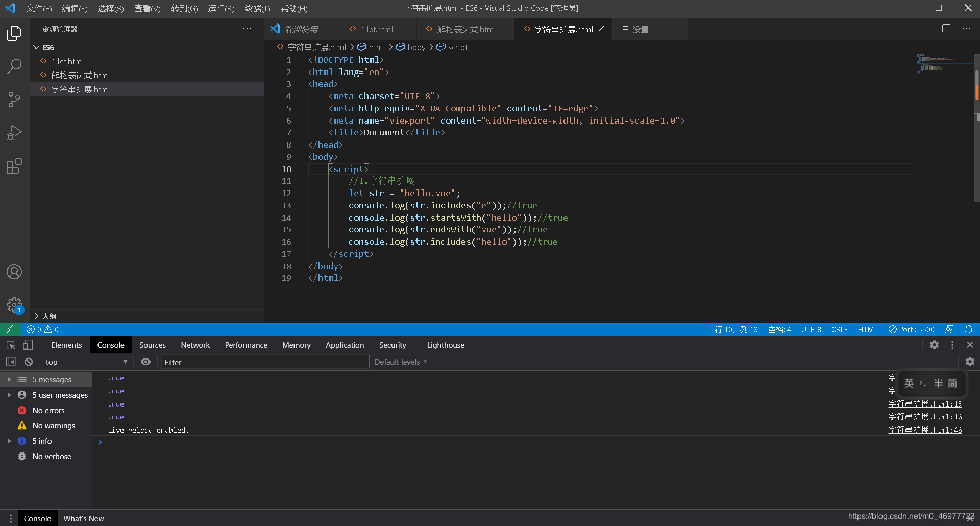Image resolution: width=980 pixels, height=526 pixels.
Task: Follow the 字符串扩展.html:46 source link
Action: click(x=925, y=430)
